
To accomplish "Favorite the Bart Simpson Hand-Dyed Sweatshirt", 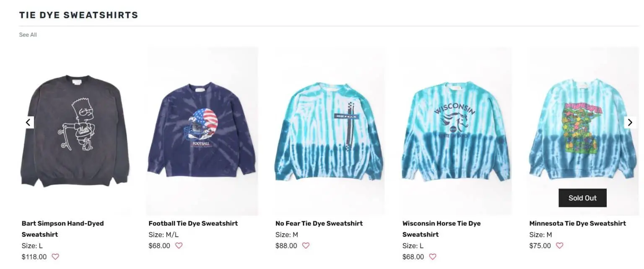I will [55, 256].
